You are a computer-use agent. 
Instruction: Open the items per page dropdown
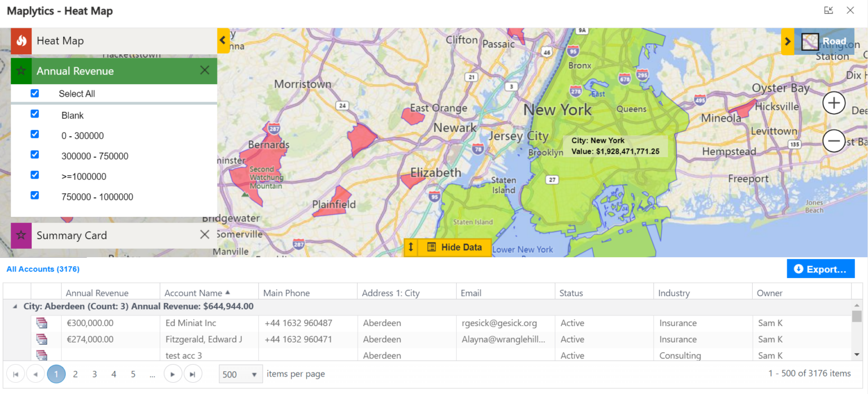tap(254, 374)
